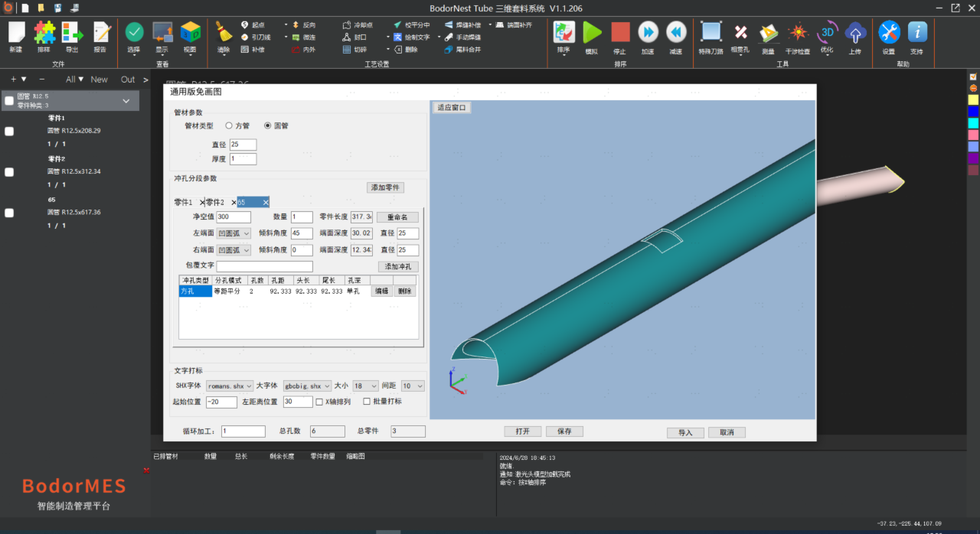Open the 间距 (Spacing) dropdown showing 10
This screenshot has height=534, width=980.
[413, 386]
